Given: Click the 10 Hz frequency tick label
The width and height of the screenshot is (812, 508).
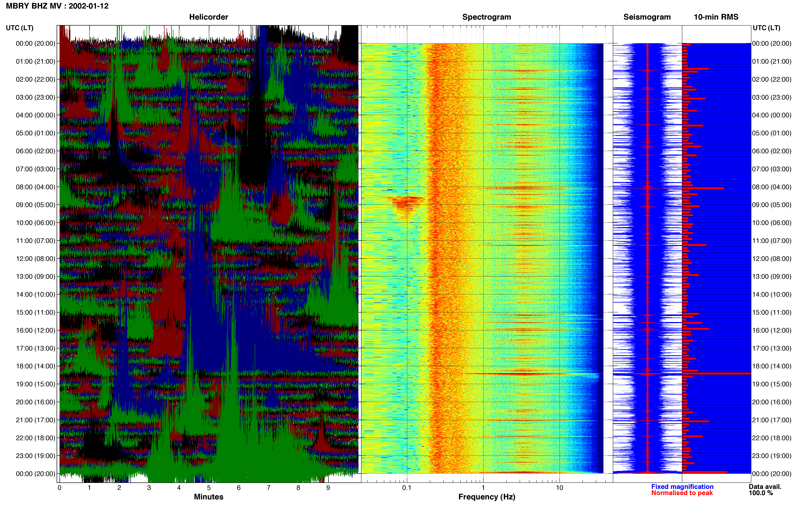Looking at the screenshot, I should click(x=559, y=487).
